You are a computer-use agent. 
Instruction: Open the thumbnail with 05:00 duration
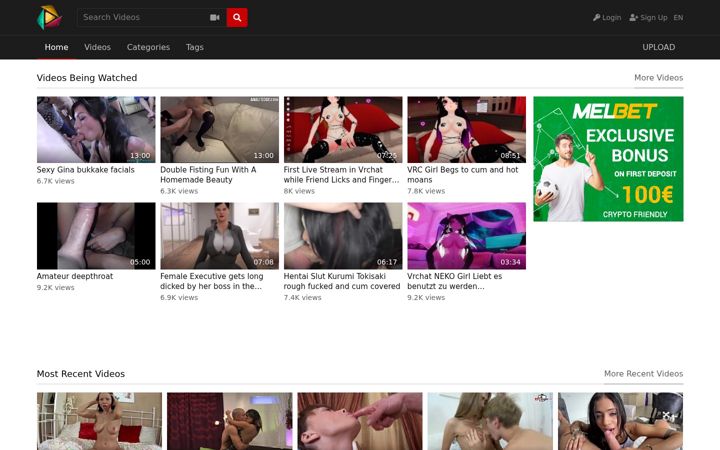(96, 236)
